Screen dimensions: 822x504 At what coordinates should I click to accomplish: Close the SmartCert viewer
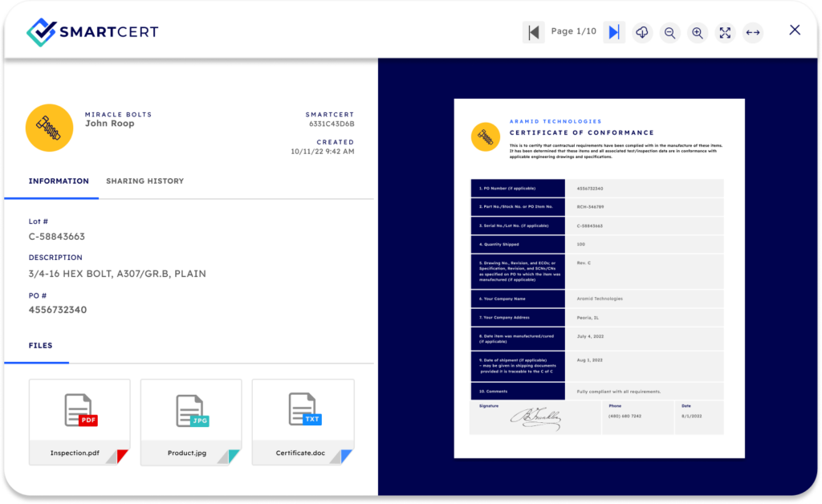[795, 30]
